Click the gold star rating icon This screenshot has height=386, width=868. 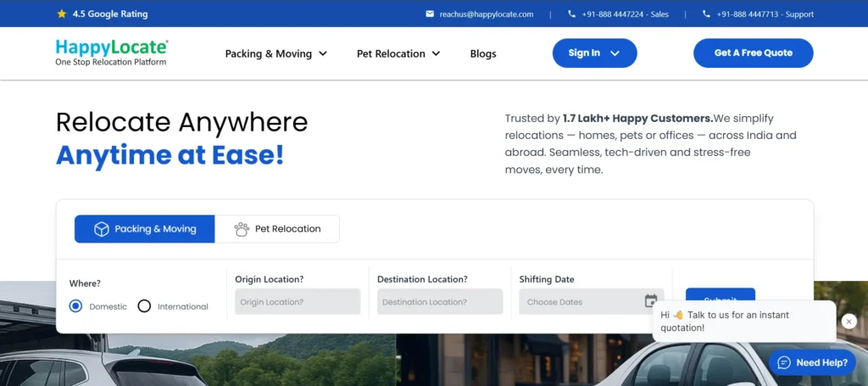(61, 14)
